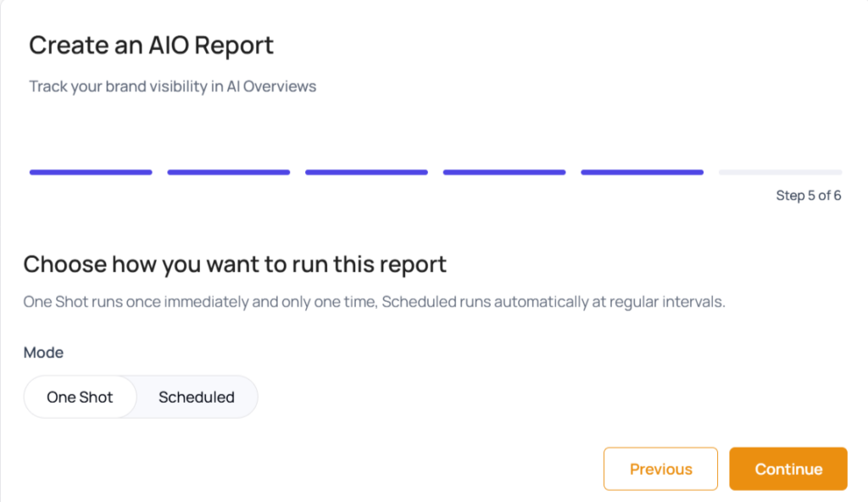The width and height of the screenshot is (868, 502).
Task: Select the fourth progress step segment
Action: [x=504, y=172]
